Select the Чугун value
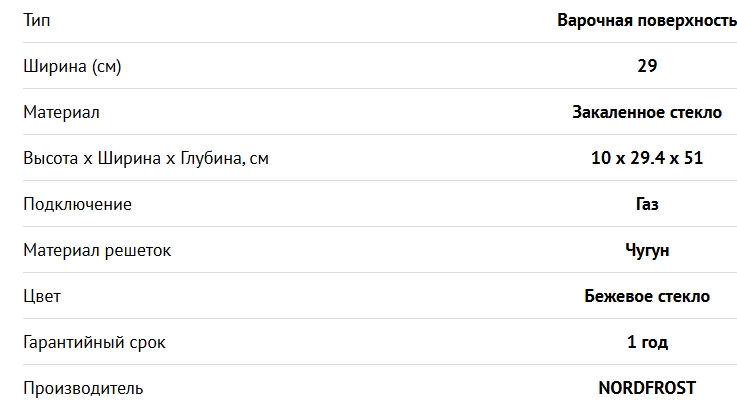The width and height of the screenshot is (737, 409). coord(647,250)
